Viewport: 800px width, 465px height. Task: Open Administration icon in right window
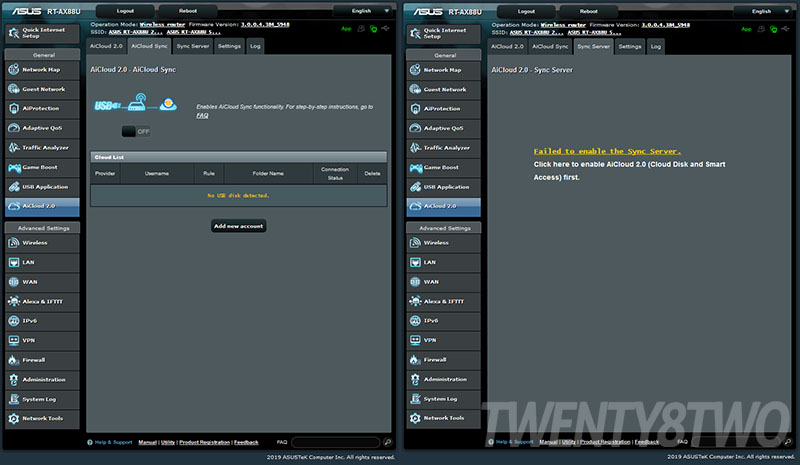415,379
